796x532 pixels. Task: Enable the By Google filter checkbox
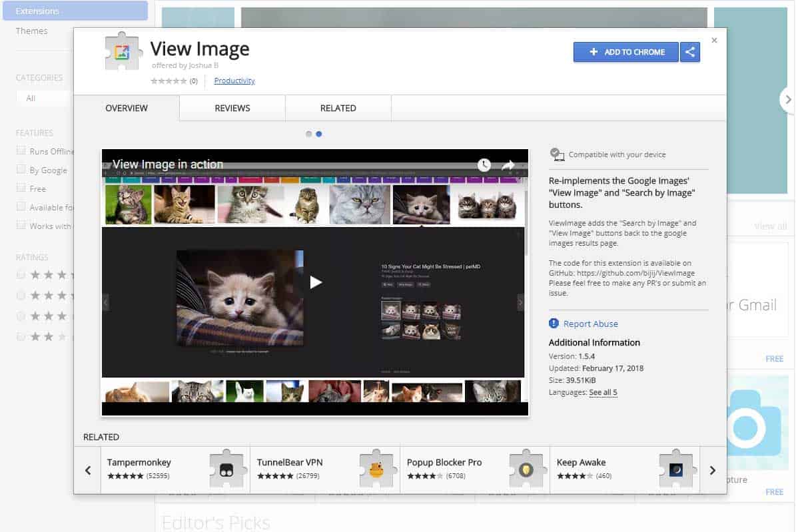pyautogui.click(x=21, y=169)
